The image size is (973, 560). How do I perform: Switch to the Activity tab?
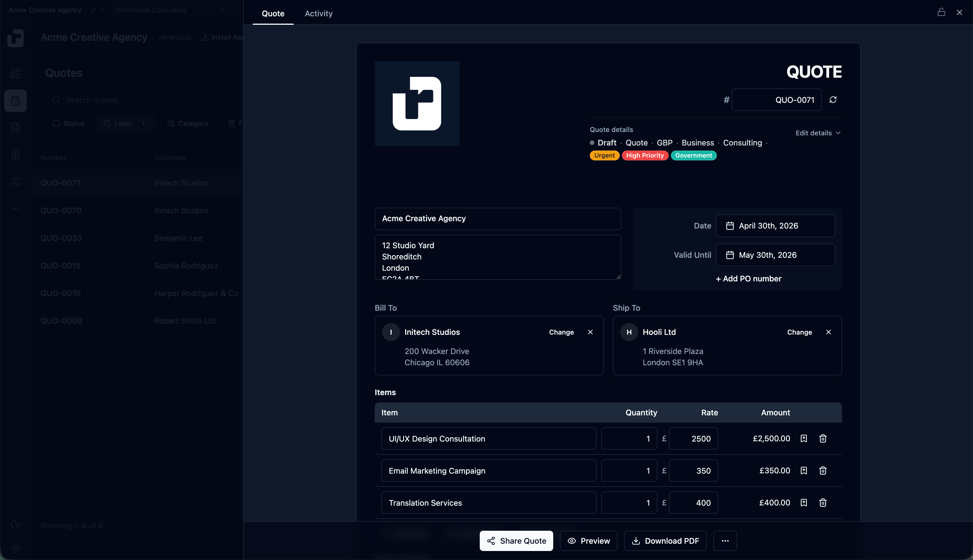(x=319, y=14)
